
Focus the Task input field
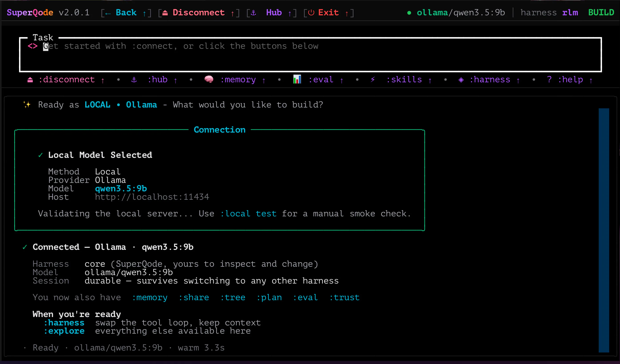[310, 55]
